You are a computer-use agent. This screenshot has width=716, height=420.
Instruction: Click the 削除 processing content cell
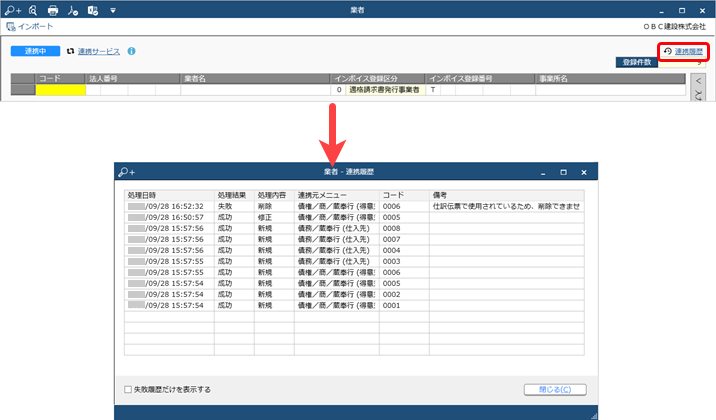pyautogui.click(x=274, y=206)
